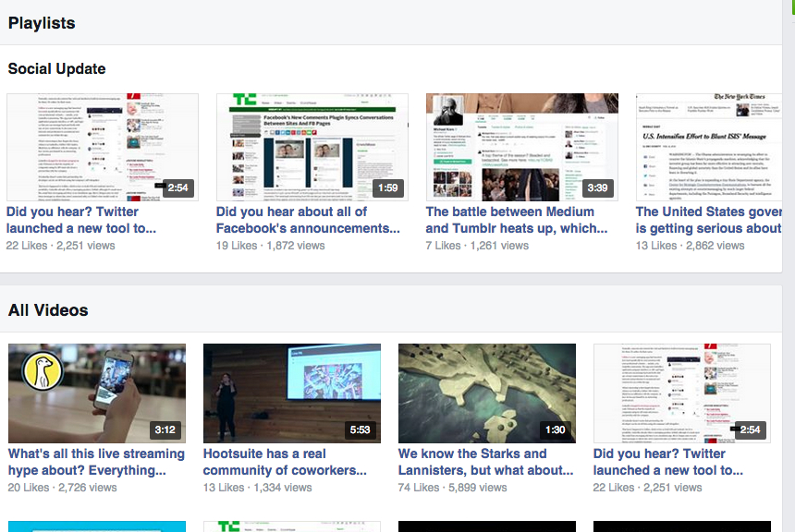Open "Did you hear? Twitter launched" title in Social Update

81,220
